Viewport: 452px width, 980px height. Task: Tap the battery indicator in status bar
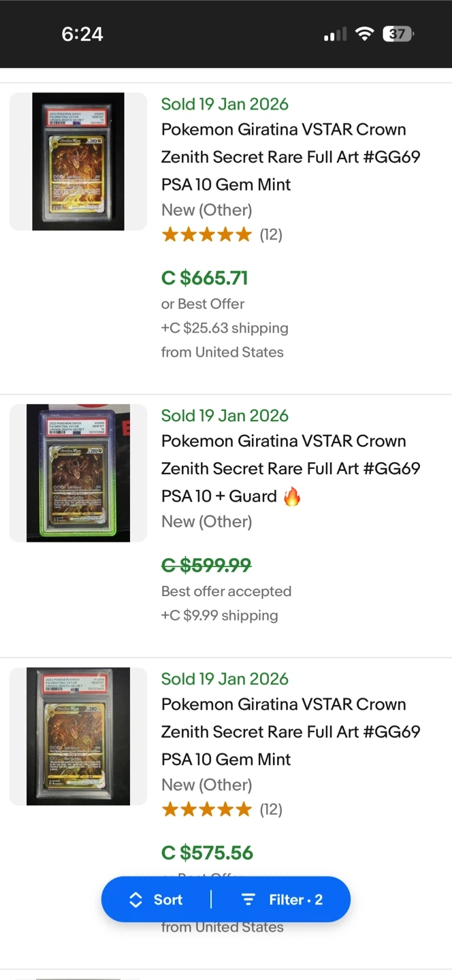click(x=398, y=33)
